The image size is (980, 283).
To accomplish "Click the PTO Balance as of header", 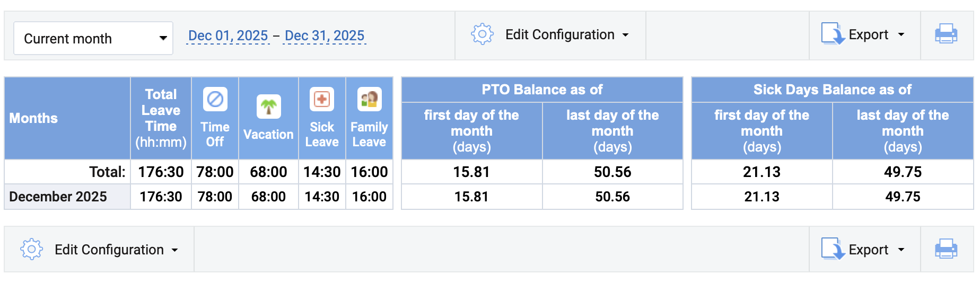I will pos(542,90).
